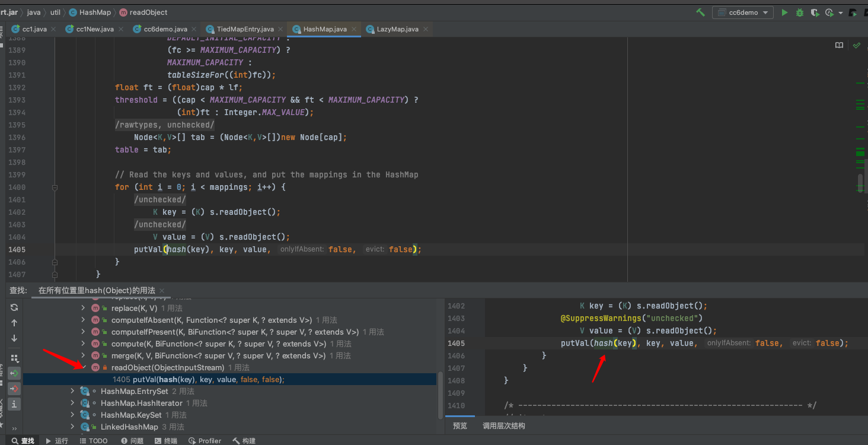Viewport: 868px width, 445px height.
Task: Build project with the hammer icon
Action: (701, 12)
